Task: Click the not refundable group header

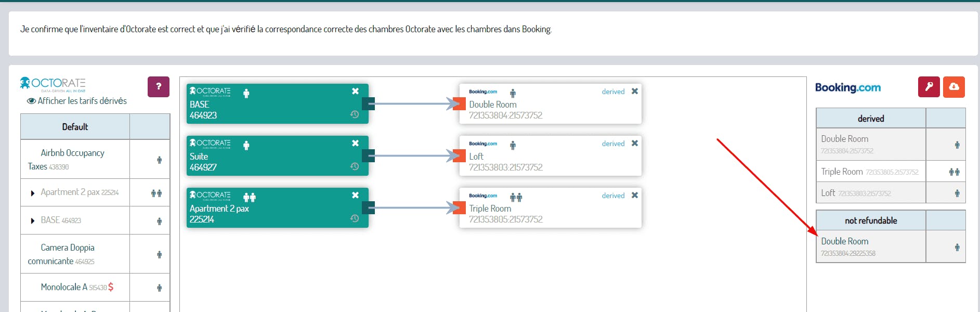Action: coord(871,220)
